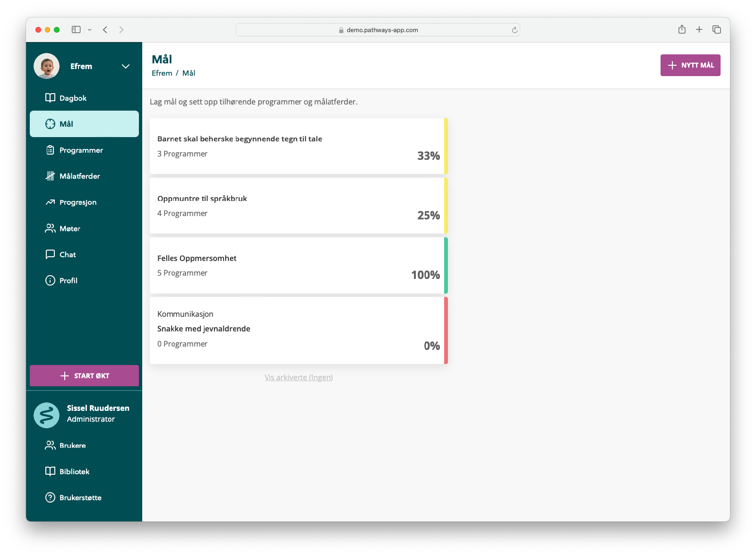
Task: Open the Felles Oppmersomhet goal card
Action: (x=299, y=265)
